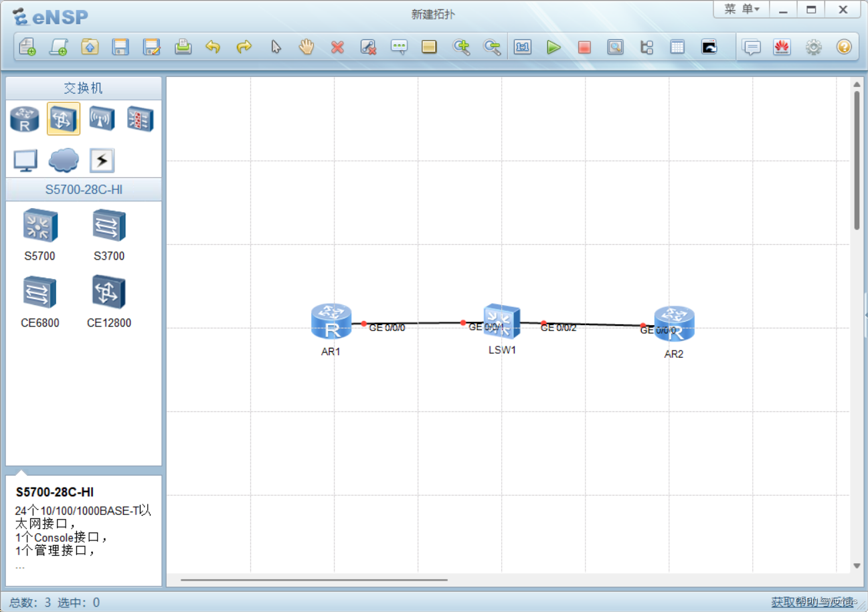This screenshot has height=612, width=868.
Task: Toggle the grid display icon
Action: coord(677,47)
